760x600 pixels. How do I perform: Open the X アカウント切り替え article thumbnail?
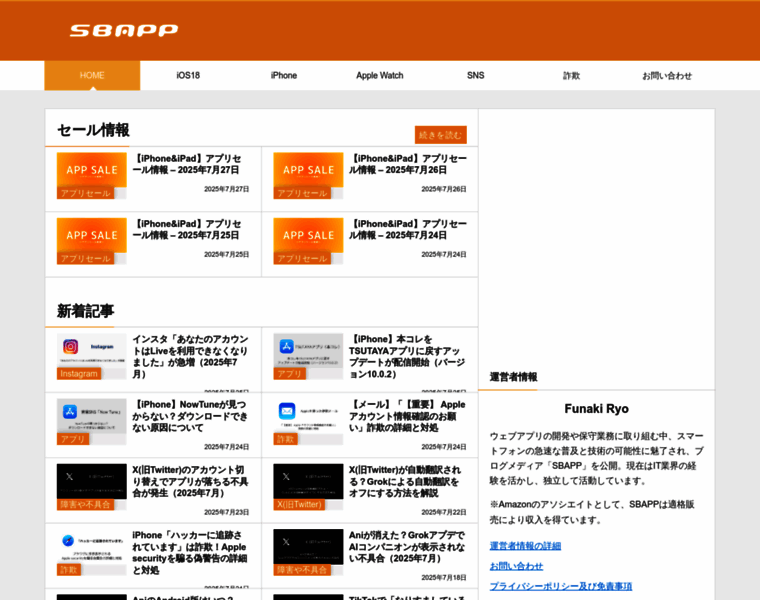(92, 481)
